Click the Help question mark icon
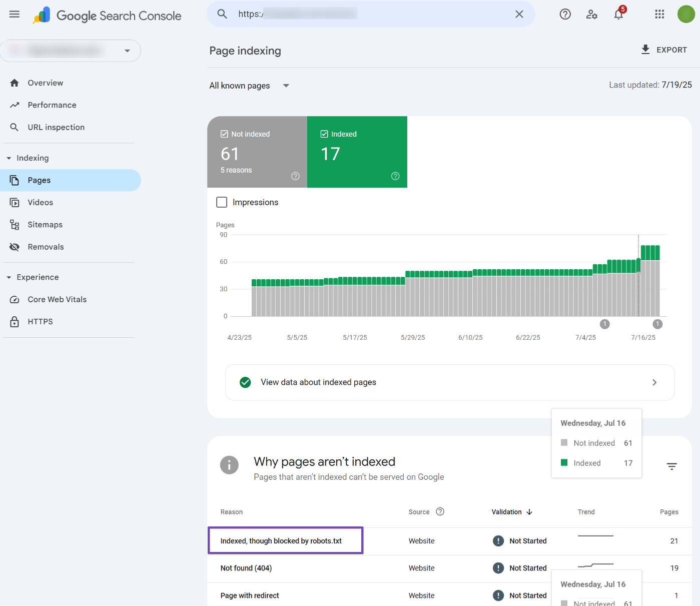 [565, 14]
